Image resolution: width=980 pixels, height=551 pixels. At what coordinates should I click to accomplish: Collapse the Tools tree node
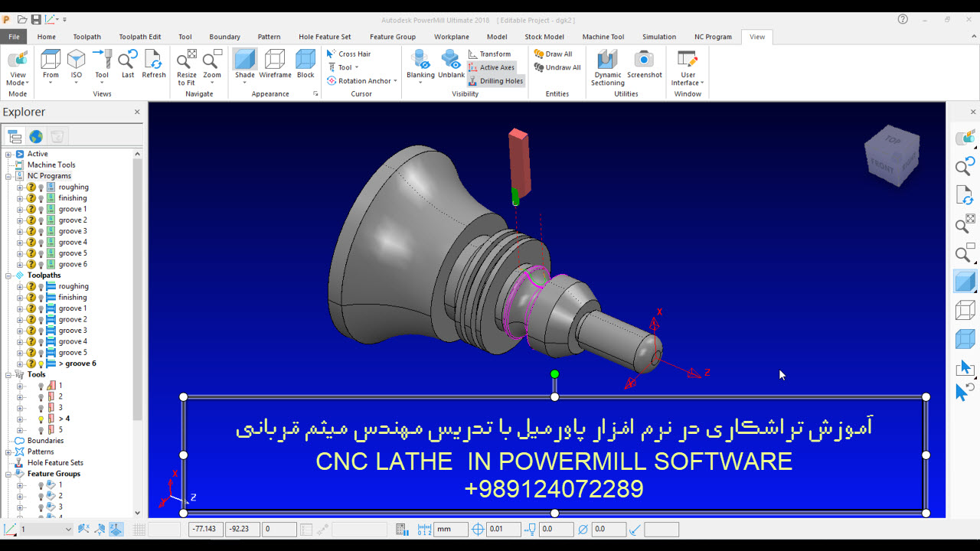coord(8,375)
